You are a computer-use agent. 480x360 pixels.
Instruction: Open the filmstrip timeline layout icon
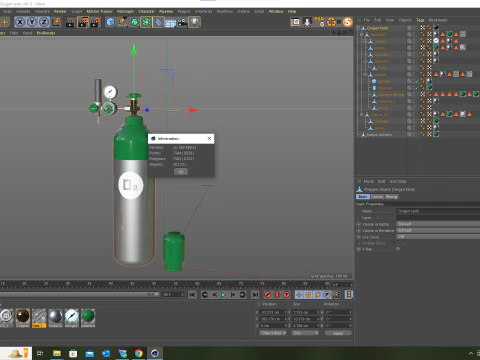349,295
